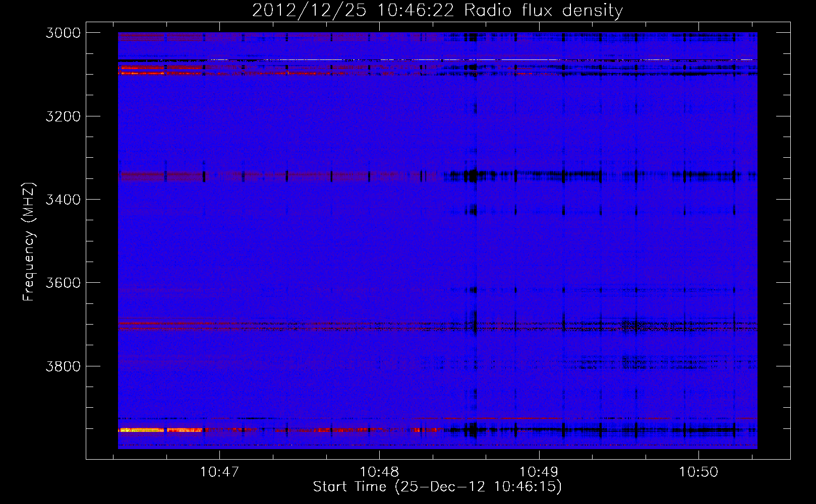The image size is (816, 504).
Task: Click the 10:50 time tick label
Action: pyautogui.click(x=698, y=472)
